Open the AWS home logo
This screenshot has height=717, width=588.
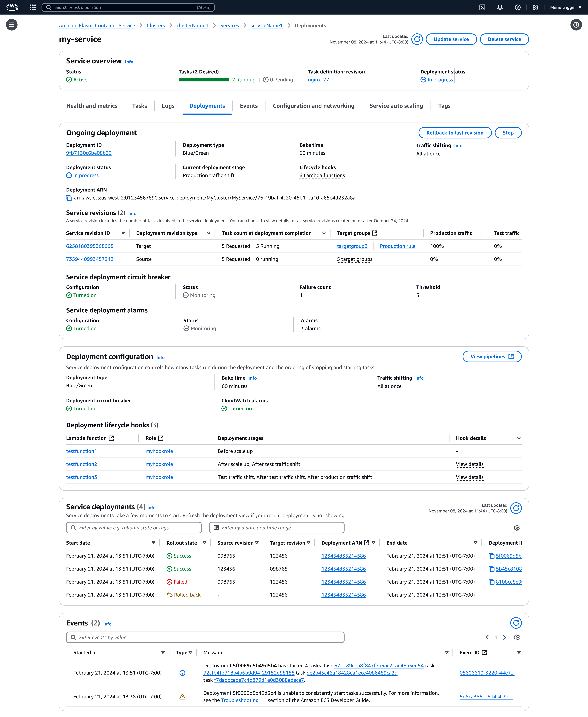12,7
